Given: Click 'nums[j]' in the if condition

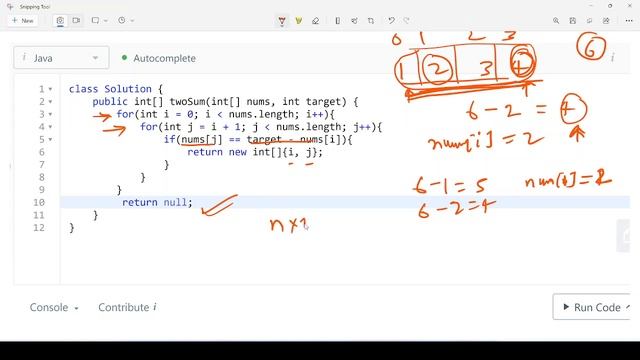Looking at the screenshot, I should click(x=202, y=140).
